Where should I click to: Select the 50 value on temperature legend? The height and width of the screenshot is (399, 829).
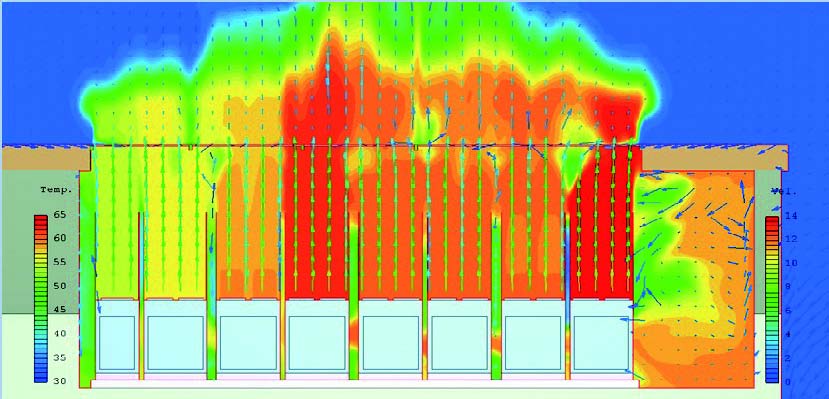[x=60, y=286]
